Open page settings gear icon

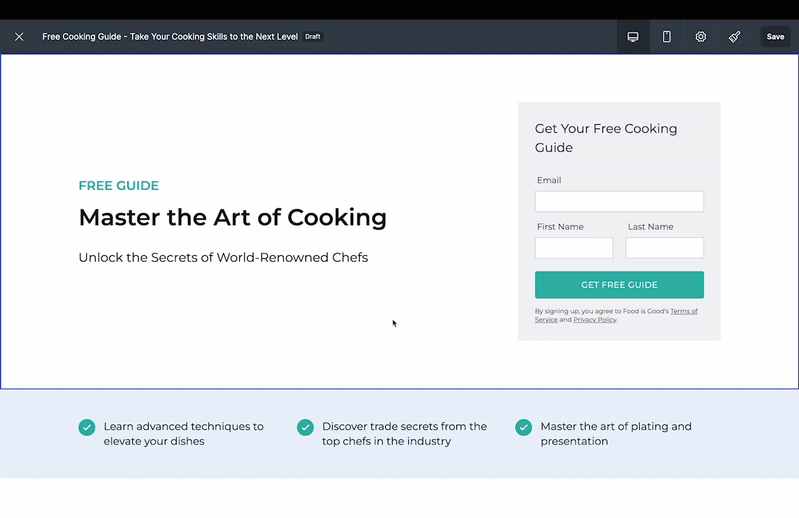701,37
